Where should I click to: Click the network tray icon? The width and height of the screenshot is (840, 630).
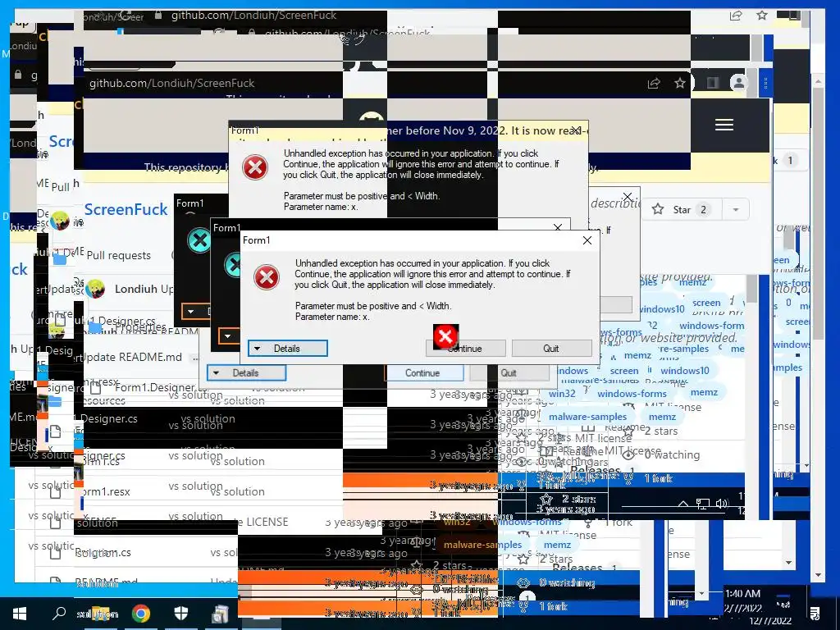pyautogui.click(x=702, y=504)
